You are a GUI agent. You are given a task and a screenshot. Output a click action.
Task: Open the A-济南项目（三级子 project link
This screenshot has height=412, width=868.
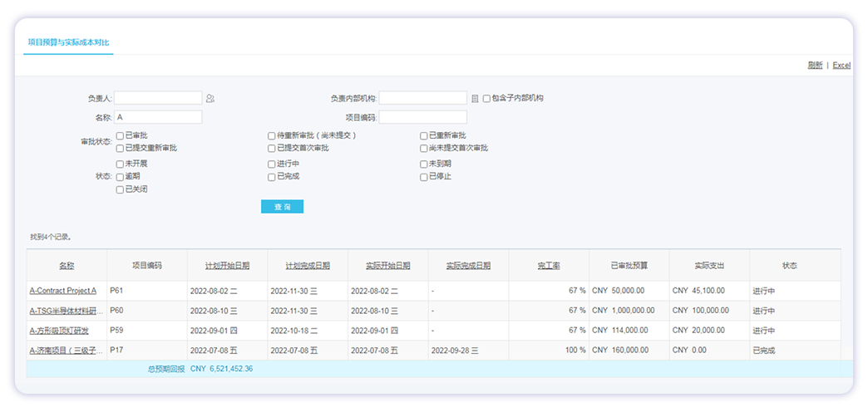[67, 351]
